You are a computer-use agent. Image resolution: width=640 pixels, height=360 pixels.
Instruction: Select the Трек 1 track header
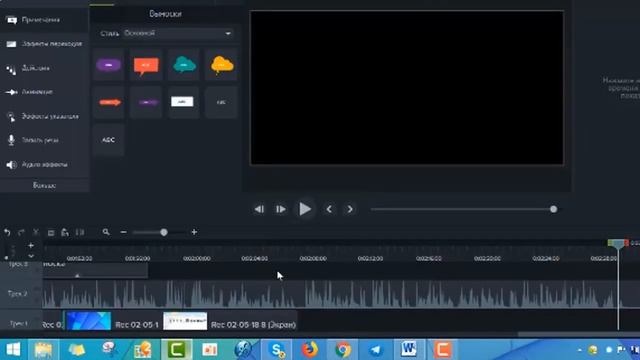pyautogui.click(x=21, y=324)
